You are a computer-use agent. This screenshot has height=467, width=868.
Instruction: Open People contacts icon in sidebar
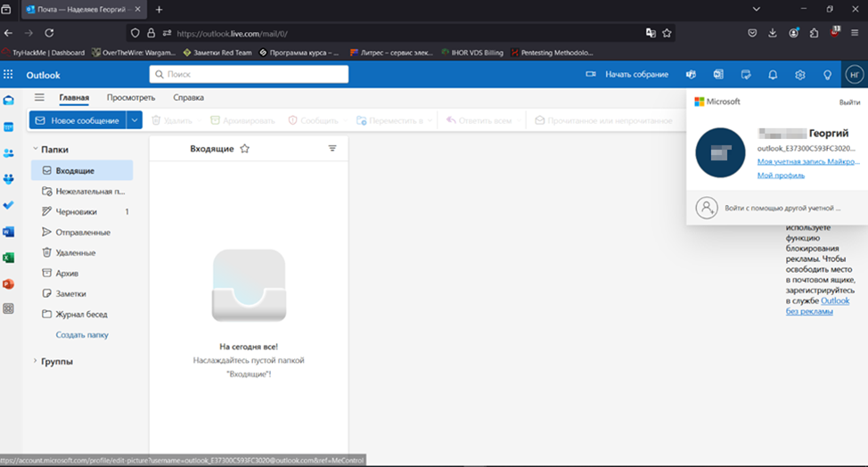tap(8, 153)
